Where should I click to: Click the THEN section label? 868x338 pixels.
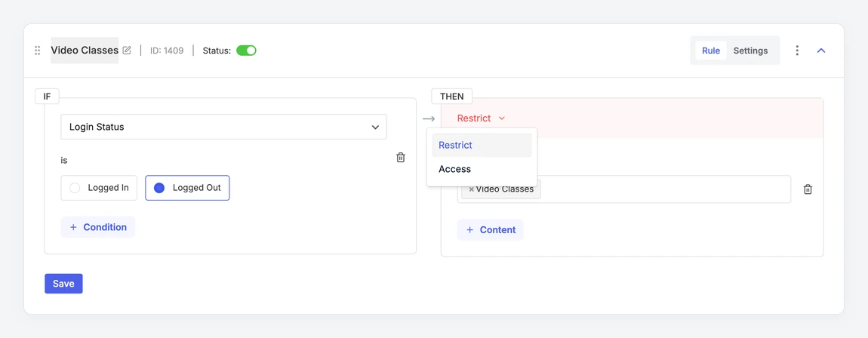click(x=451, y=97)
